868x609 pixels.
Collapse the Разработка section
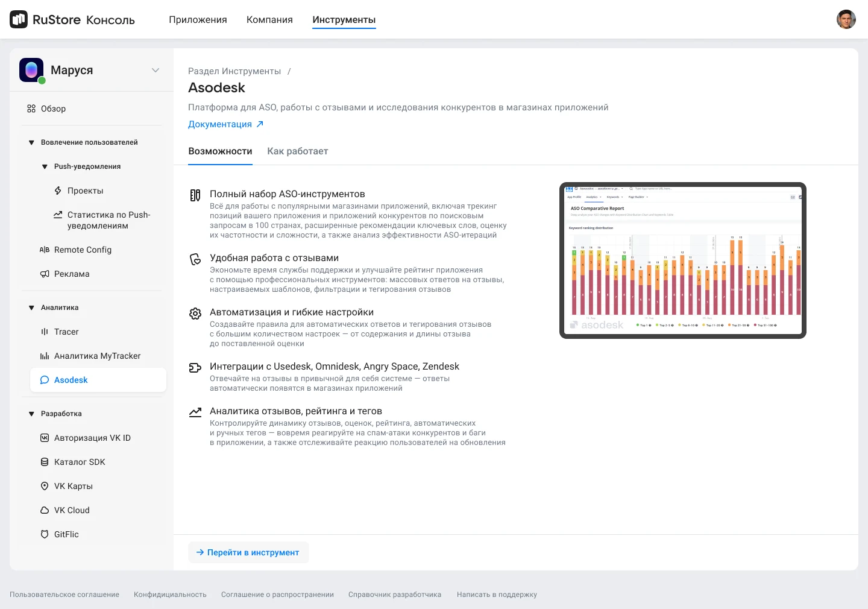click(x=31, y=414)
